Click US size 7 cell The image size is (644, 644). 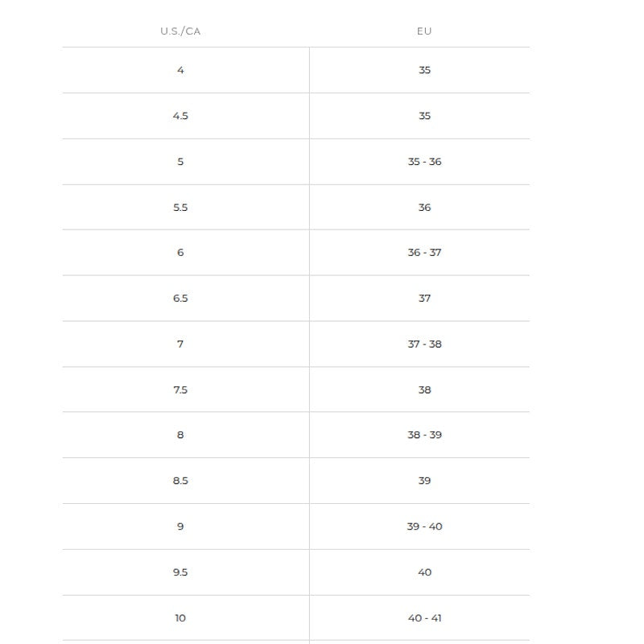180,345
